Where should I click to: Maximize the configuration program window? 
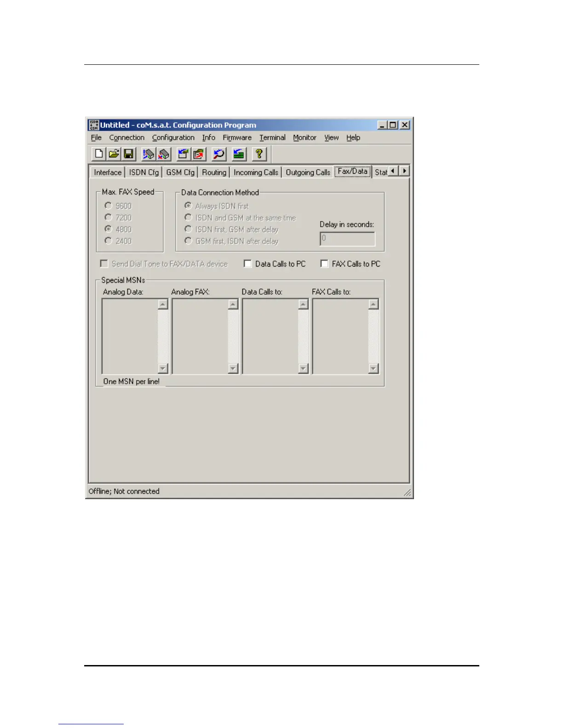(x=393, y=125)
